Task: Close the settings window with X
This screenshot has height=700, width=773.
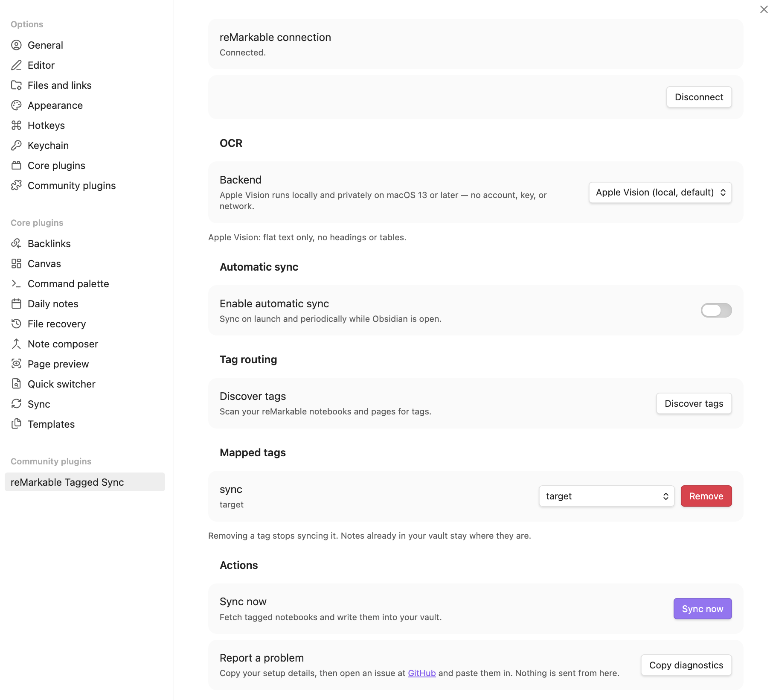Action: (x=764, y=9)
